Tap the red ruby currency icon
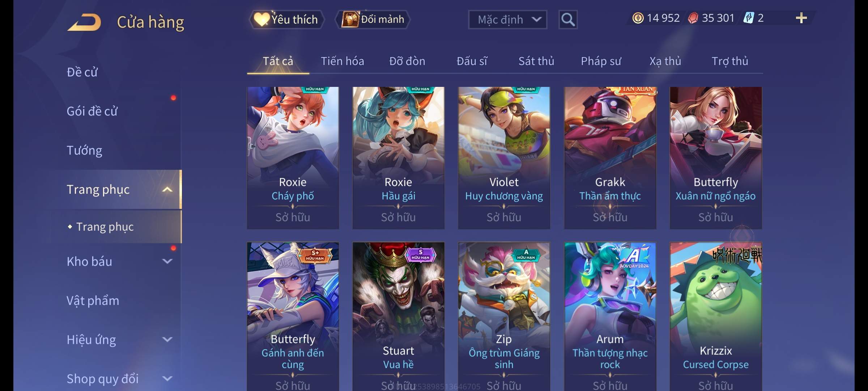 click(693, 18)
